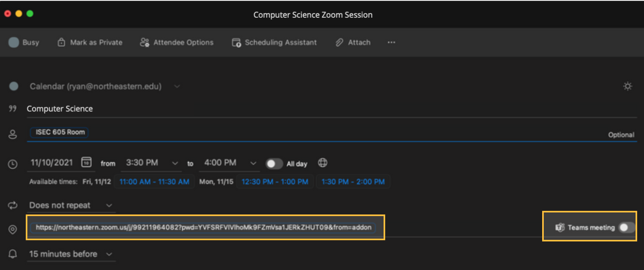Screen dimensions: 644x270
Task: Click the Computer Science title field
Action: [x=242, y=109]
